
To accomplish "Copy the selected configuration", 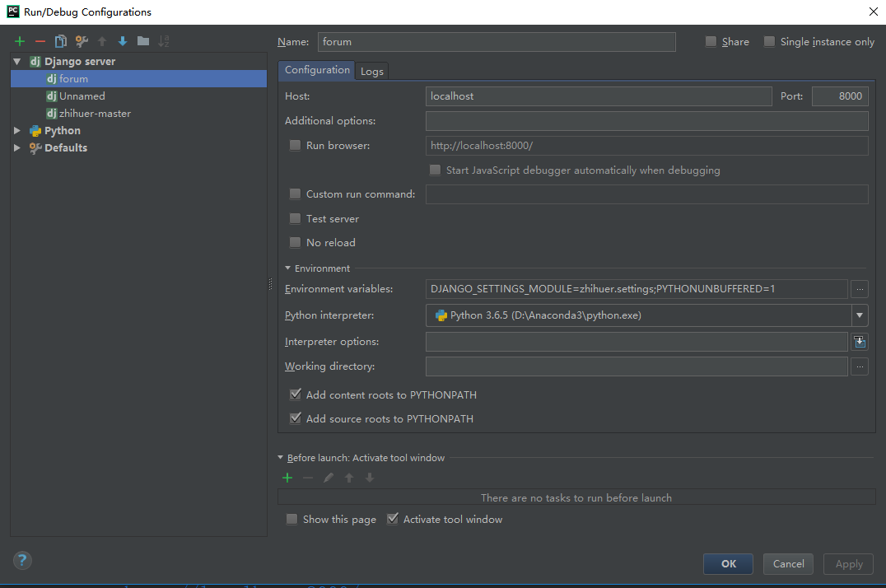I will pos(60,41).
